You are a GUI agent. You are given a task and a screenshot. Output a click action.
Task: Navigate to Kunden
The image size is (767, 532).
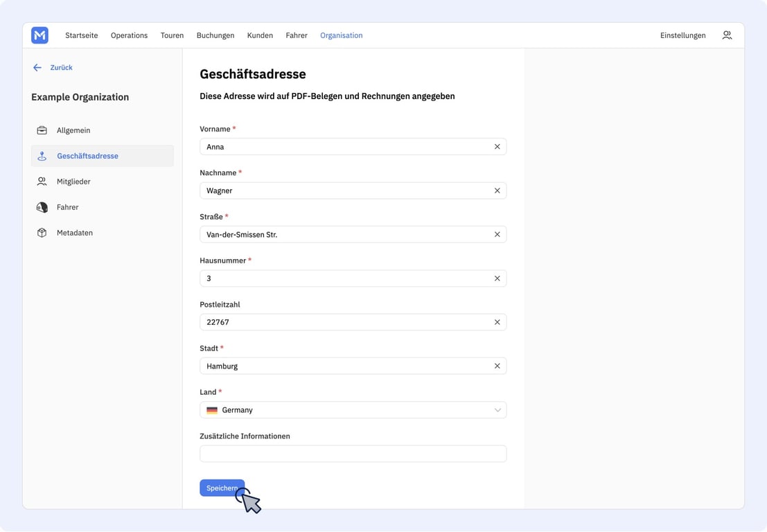(x=260, y=35)
